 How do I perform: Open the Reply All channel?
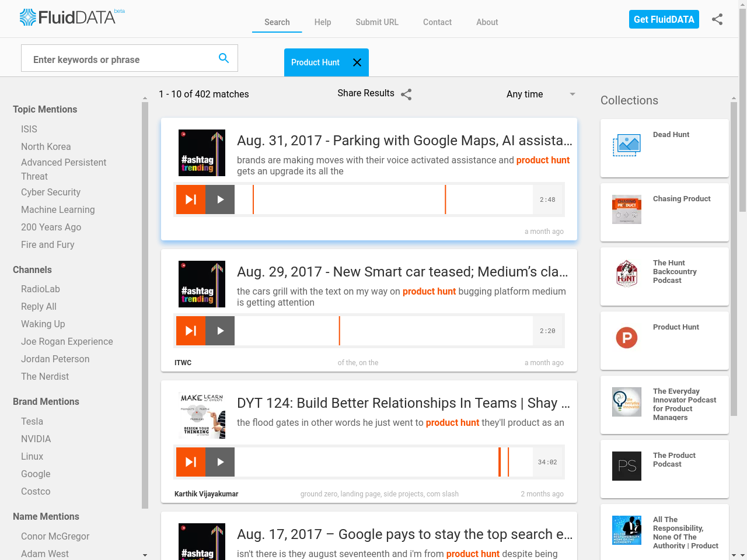[39, 307]
